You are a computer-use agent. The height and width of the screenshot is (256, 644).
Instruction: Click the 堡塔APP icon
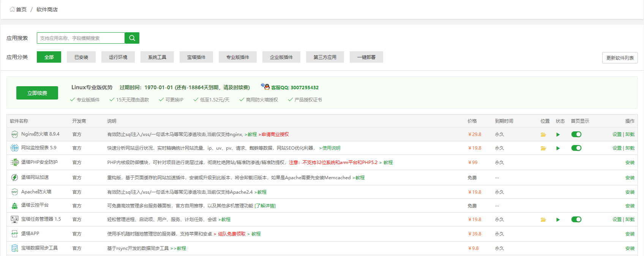[14, 234]
